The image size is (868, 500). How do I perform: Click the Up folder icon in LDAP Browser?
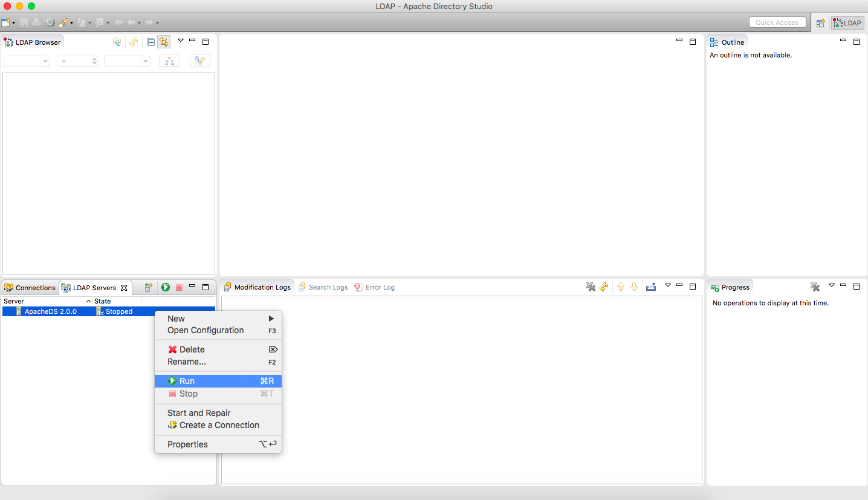coord(117,42)
